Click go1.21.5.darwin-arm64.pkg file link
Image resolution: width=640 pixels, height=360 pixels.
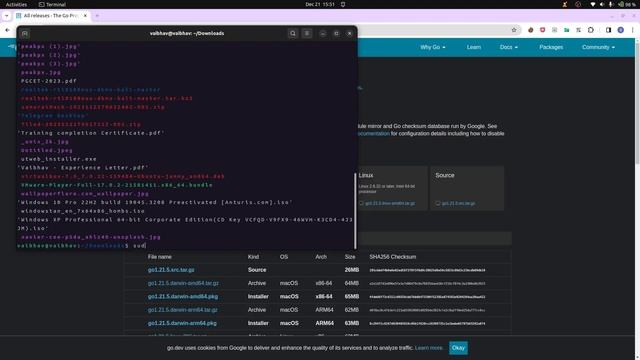(x=182, y=323)
